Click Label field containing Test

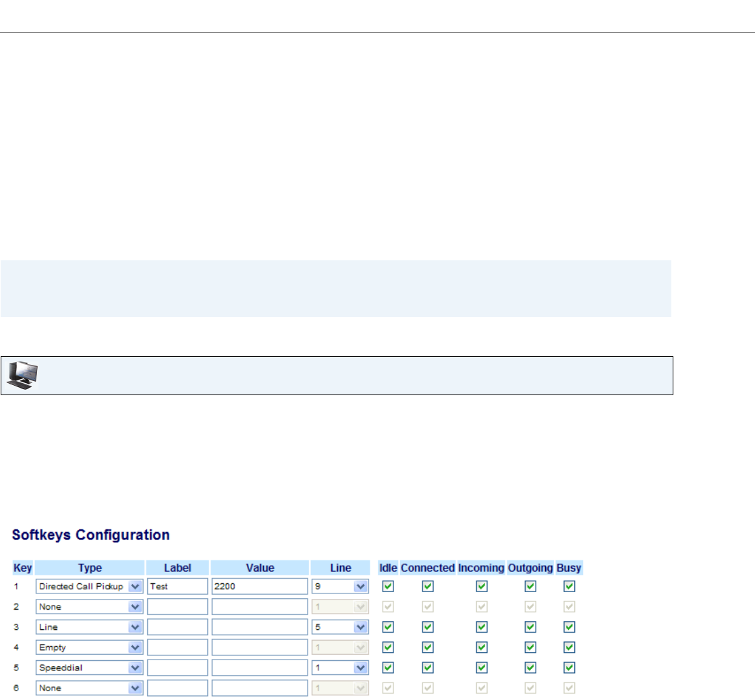pos(177,587)
